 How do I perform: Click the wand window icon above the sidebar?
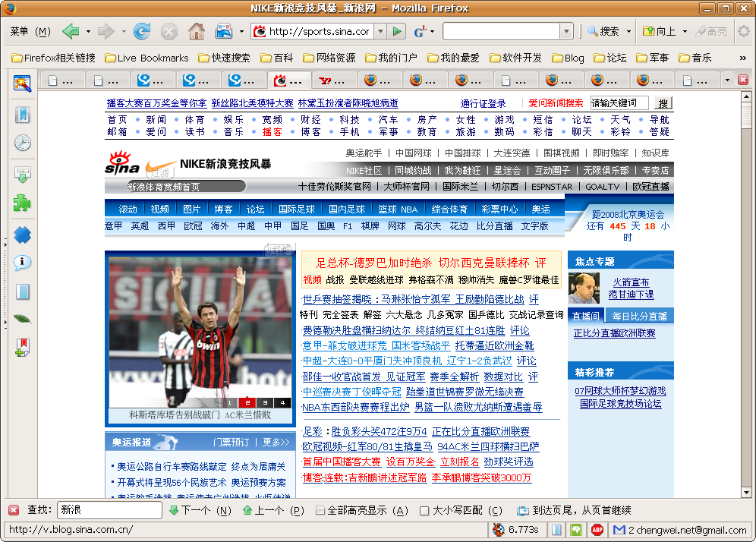(x=22, y=83)
